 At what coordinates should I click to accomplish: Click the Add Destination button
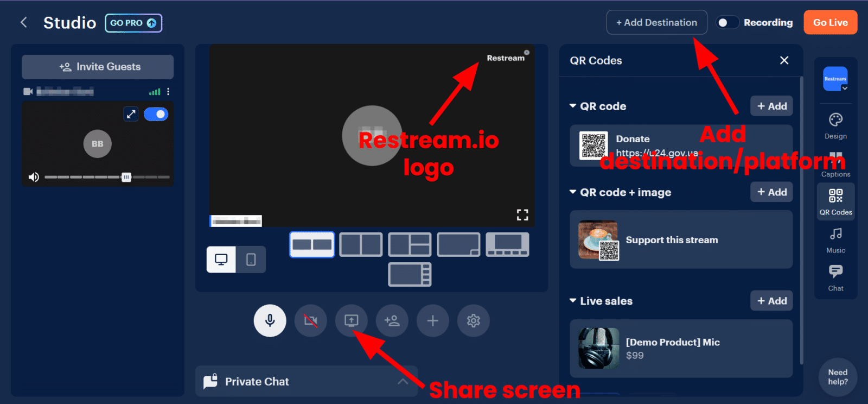(x=656, y=22)
